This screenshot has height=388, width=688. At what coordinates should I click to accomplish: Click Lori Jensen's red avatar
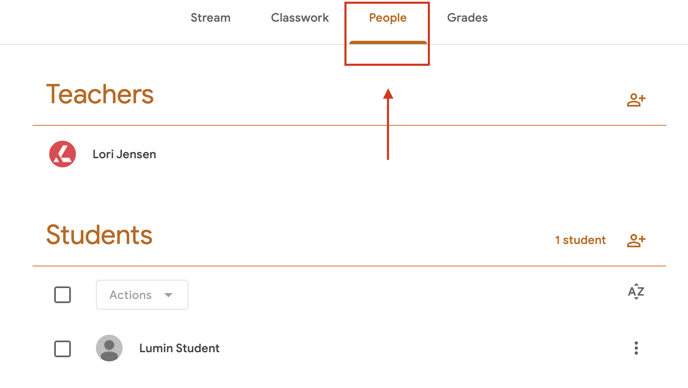[62, 154]
